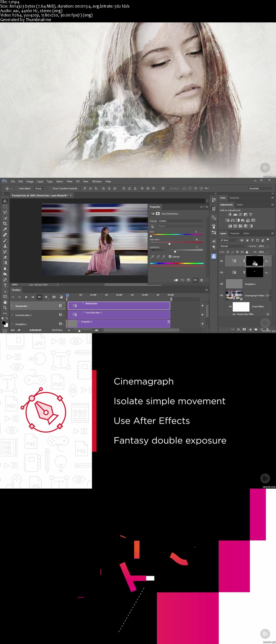Click the Lock all padlock icon
This screenshot has width=276, height=644.
pyautogui.click(x=247, y=252)
